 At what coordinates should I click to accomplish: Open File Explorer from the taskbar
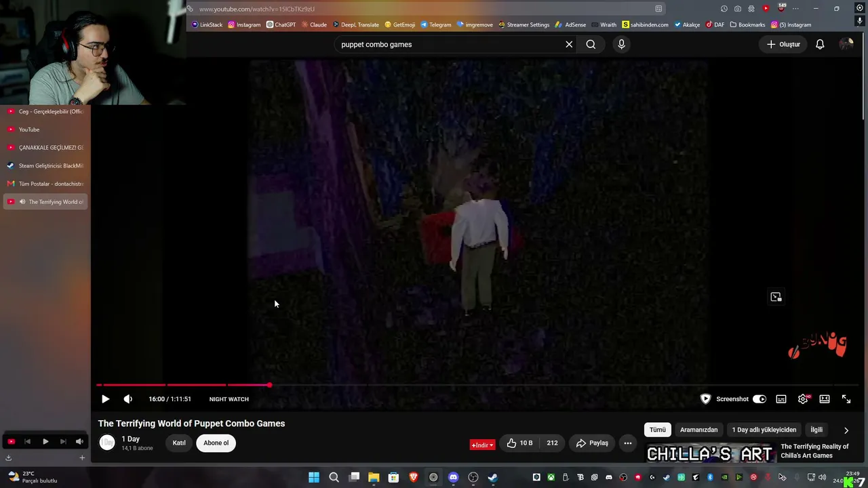point(374,477)
